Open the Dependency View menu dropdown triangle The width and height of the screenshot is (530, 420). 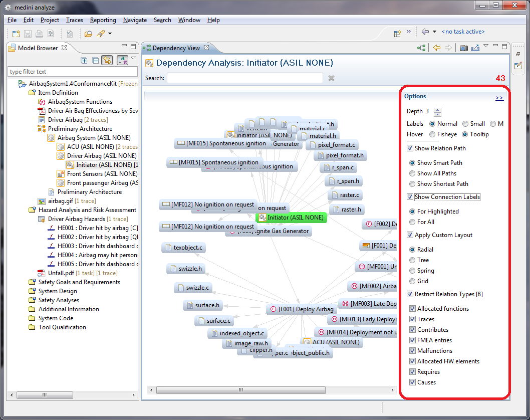tap(485, 47)
